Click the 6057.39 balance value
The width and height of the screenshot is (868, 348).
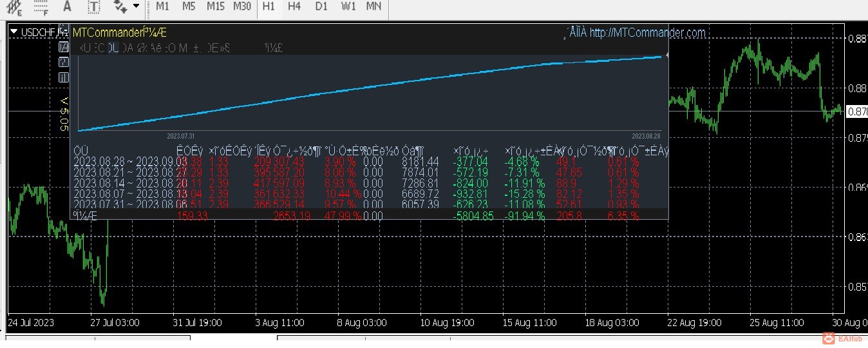click(420, 205)
